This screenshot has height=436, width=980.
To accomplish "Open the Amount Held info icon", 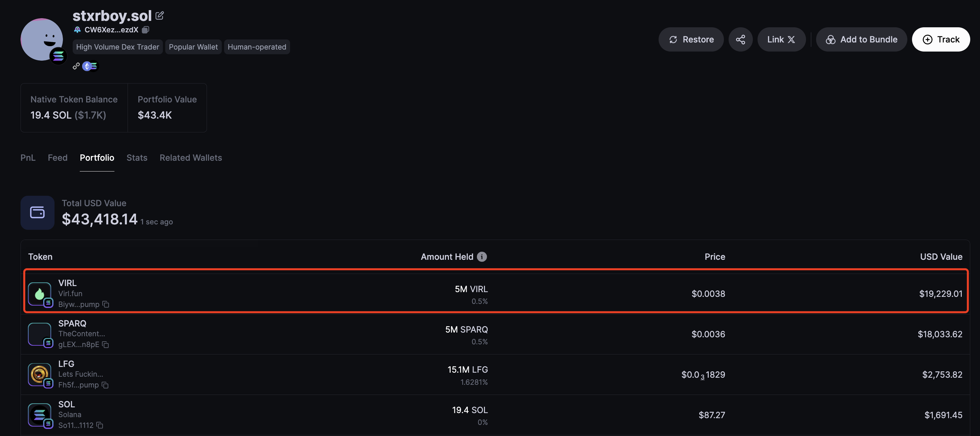I will [482, 257].
